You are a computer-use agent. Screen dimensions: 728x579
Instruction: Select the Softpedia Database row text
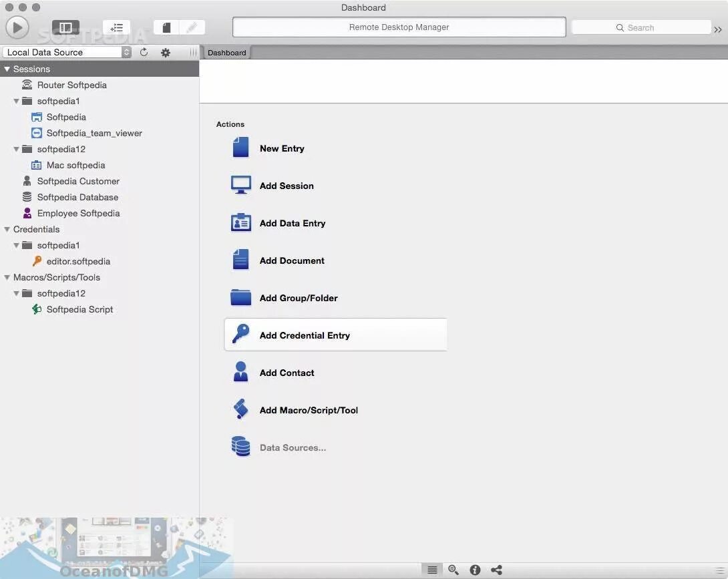(x=77, y=197)
